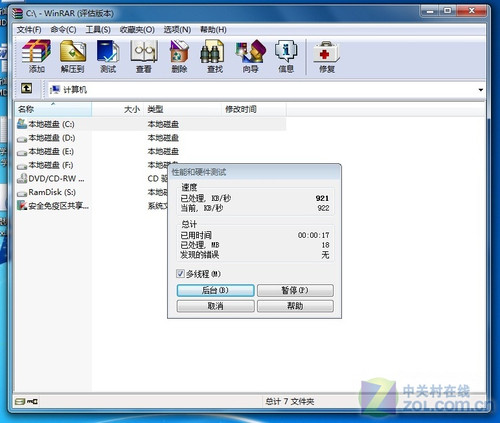Viewport: 500px width, 423px height.
Task: Click the 发现的错误 value 无
Action: coord(325,255)
